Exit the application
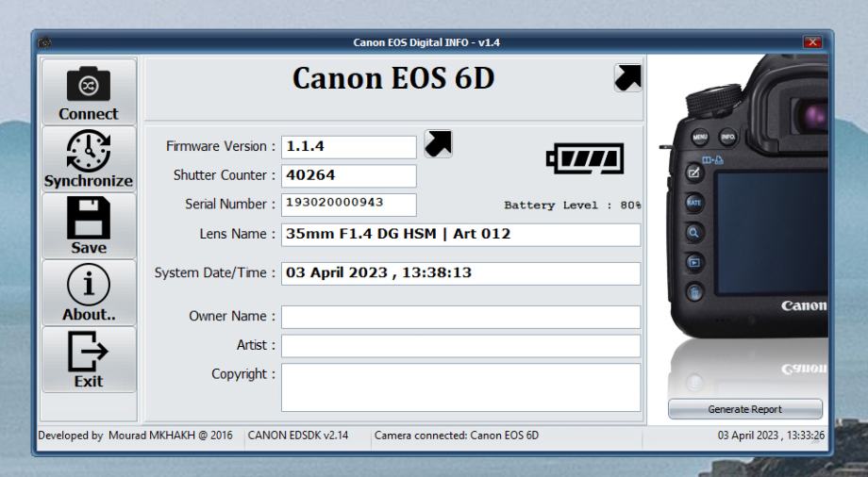 click(x=89, y=360)
